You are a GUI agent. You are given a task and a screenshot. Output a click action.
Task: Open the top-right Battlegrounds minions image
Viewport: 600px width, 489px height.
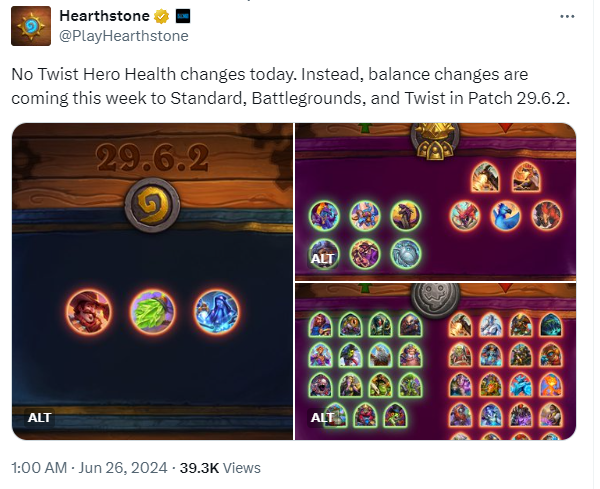pos(435,202)
